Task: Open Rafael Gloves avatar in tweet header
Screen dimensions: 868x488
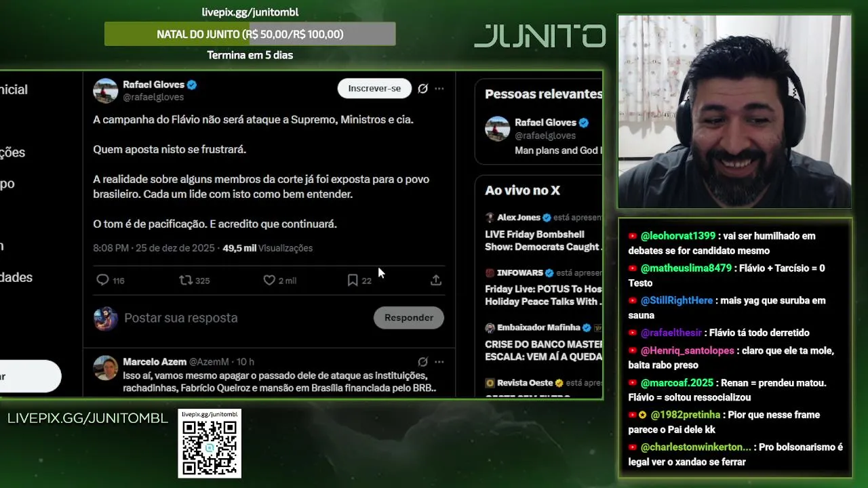Action: pyautogui.click(x=105, y=91)
